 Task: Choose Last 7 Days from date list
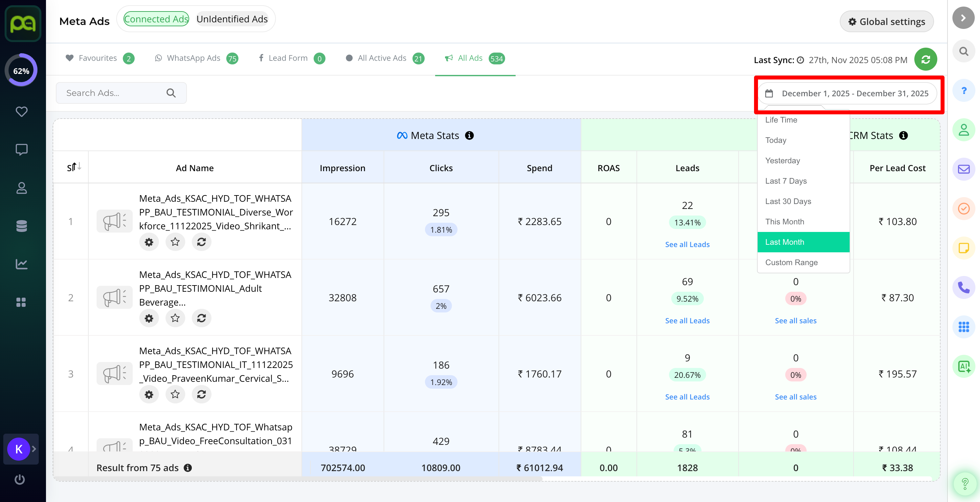pyautogui.click(x=786, y=181)
